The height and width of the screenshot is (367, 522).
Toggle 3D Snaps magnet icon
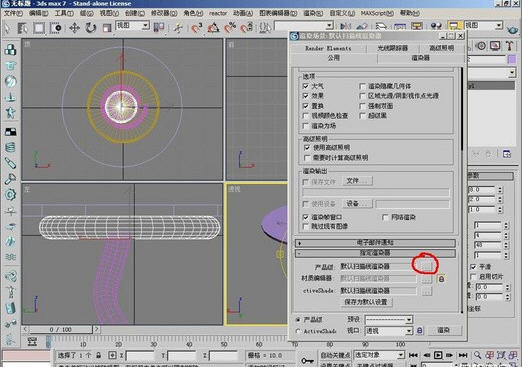[197, 27]
